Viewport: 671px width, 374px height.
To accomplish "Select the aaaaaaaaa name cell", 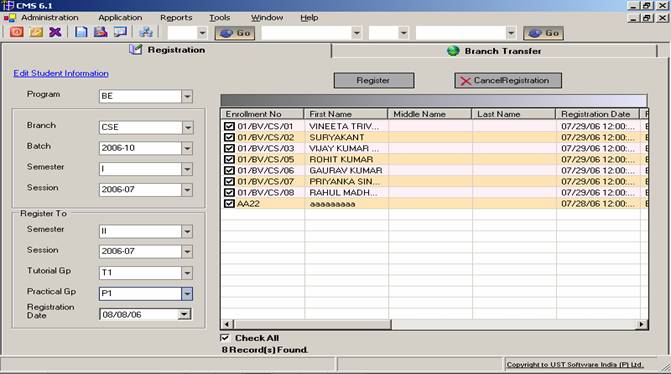I will (x=346, y=204).
